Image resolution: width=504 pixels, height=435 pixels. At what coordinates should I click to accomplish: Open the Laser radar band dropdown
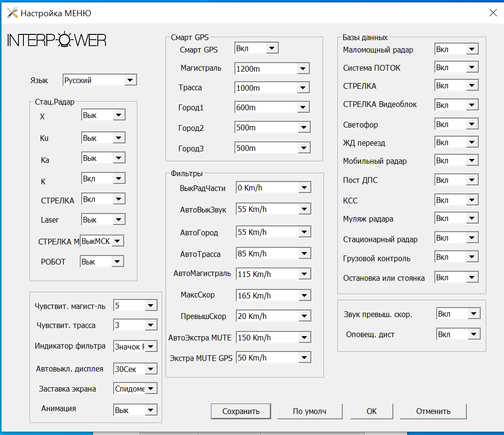(118, 220)
